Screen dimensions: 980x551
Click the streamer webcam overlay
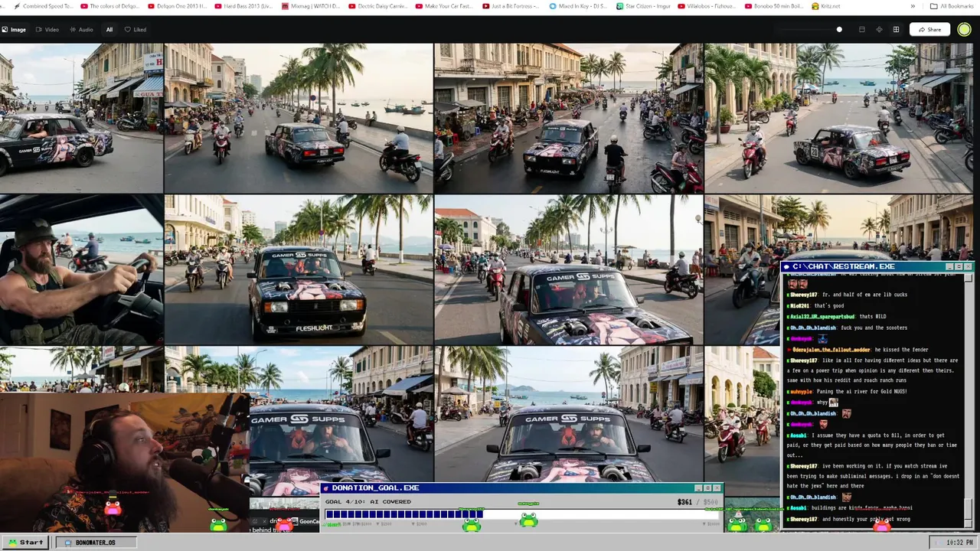pos(124,463)
